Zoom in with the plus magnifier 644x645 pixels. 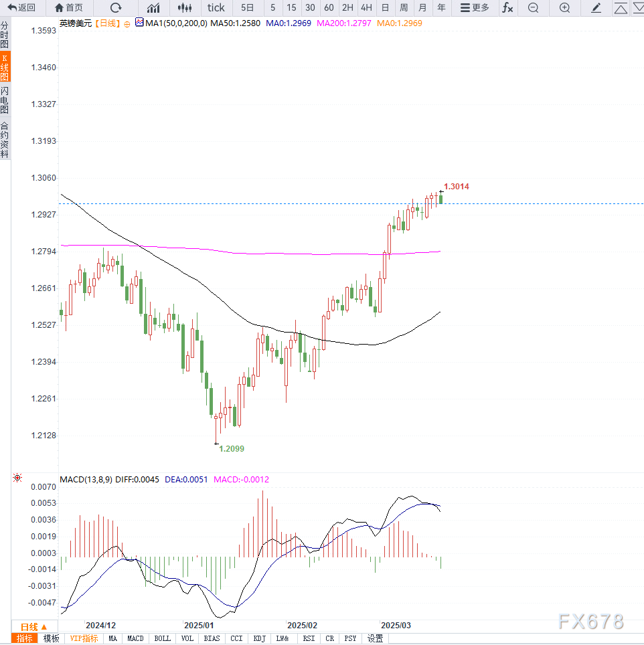click(564, 8)
